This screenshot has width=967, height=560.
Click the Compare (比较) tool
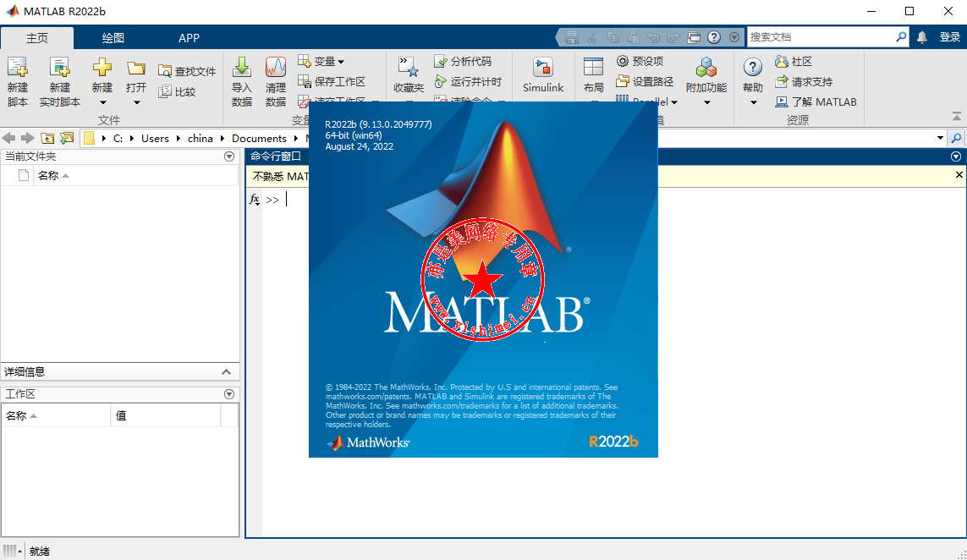[x=177, y=92]
